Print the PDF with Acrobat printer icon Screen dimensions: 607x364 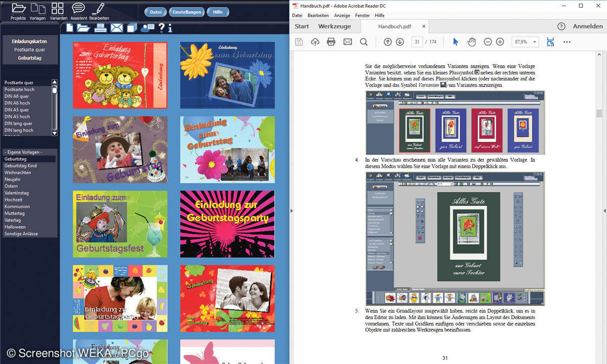331,42
